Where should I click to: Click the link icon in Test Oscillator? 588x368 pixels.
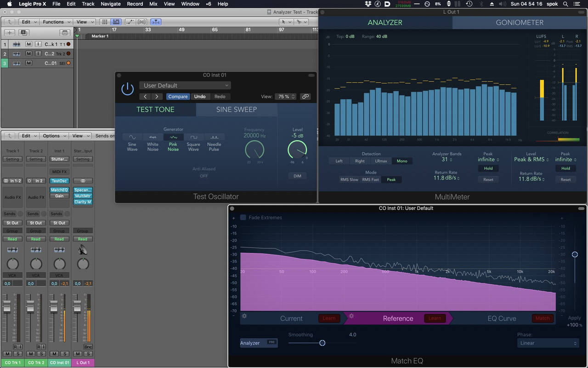click(305, 97)
